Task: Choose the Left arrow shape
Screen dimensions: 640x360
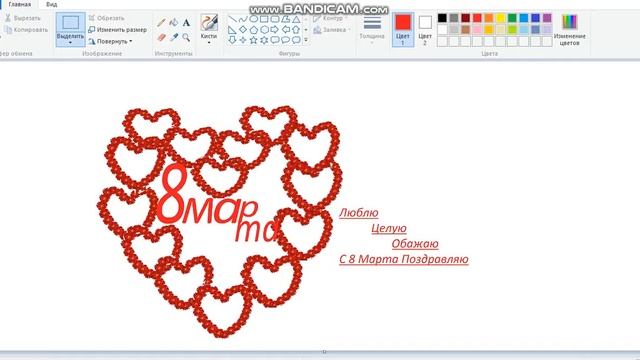Action: (x=285, y=30)
